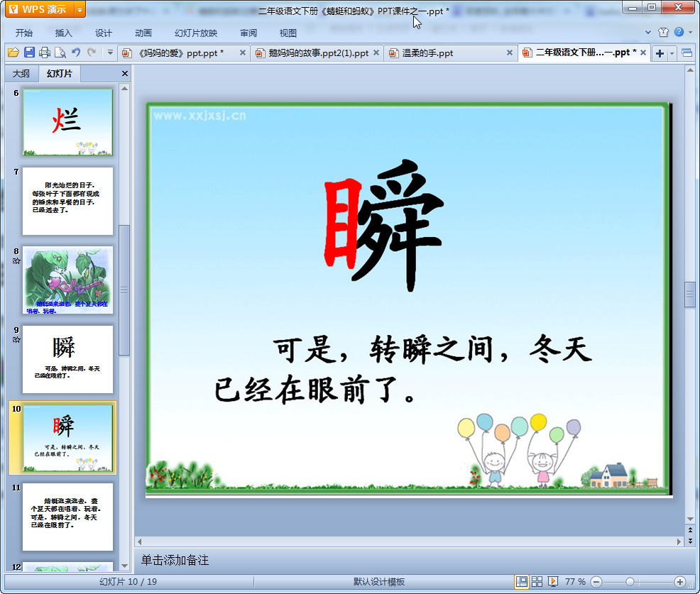Switch to normal view in status bar
Viewport: 700px width, 594px height.
point(522,581)
